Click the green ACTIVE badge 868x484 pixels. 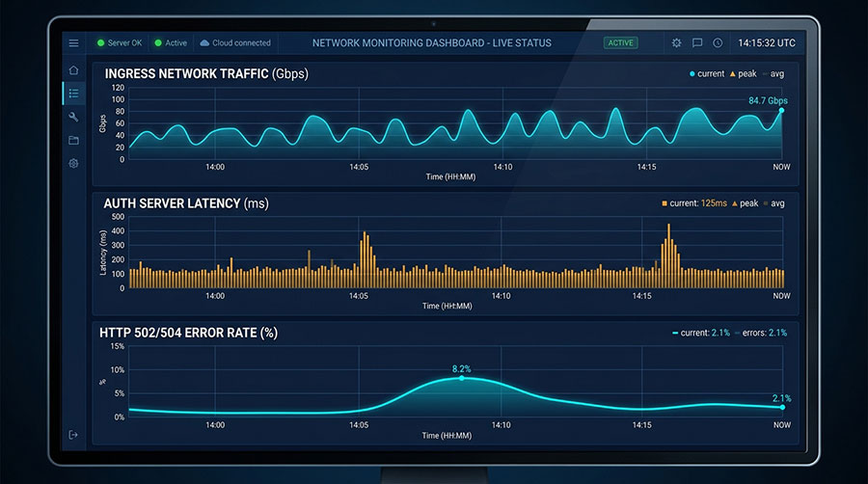pyautogui.click(x=620, y=42)
